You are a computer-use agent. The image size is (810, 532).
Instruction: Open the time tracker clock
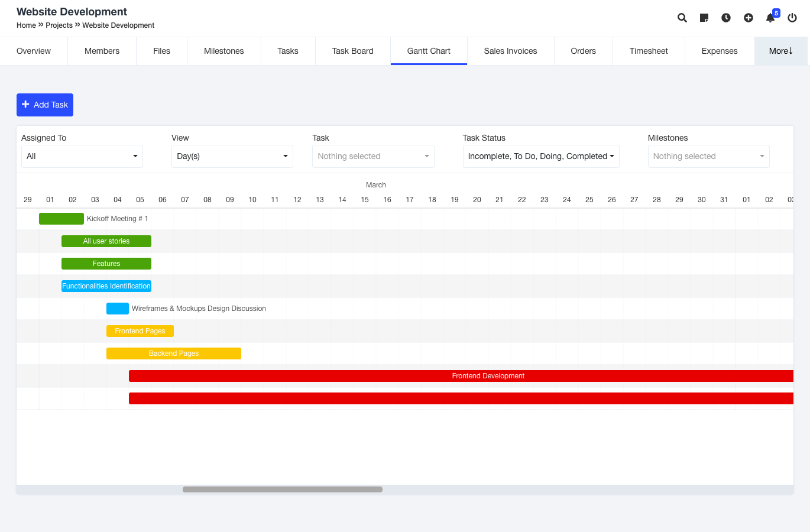(x=726, y=18)
